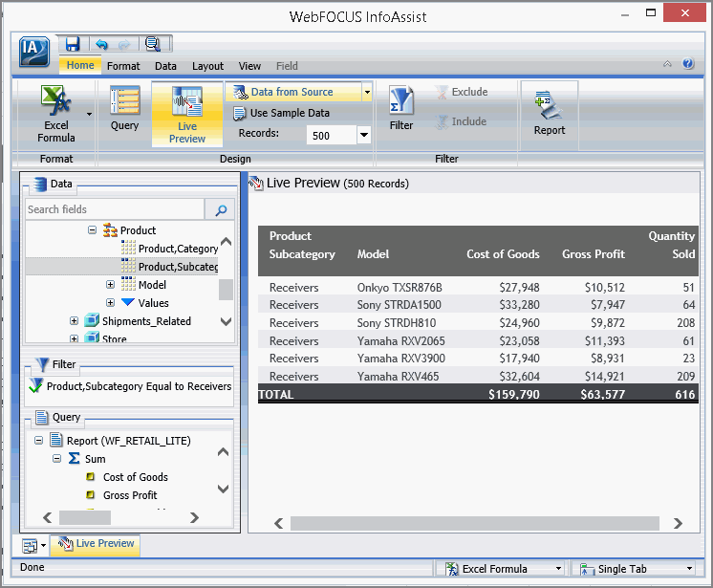Click Query pane scroll up arrow
Viewport: 713px width, 588px height.
[223, 452]
